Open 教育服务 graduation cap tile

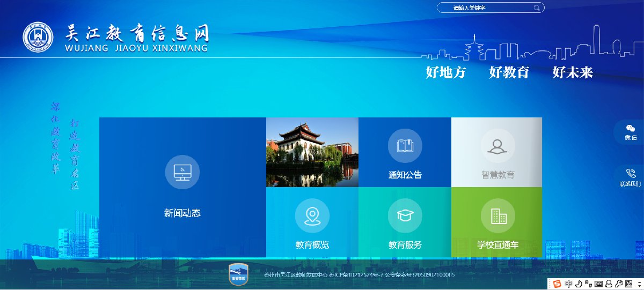coord(405,216)
